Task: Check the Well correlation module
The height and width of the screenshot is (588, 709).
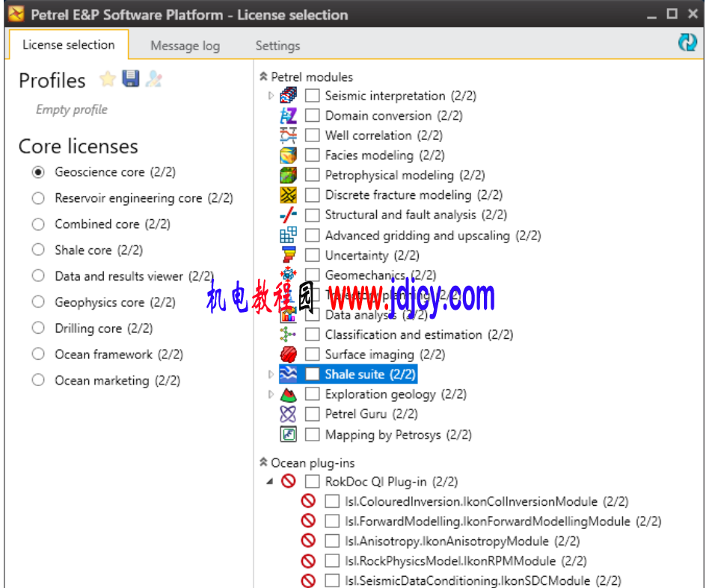Action: pyautogui.click(x=312, y=135)
